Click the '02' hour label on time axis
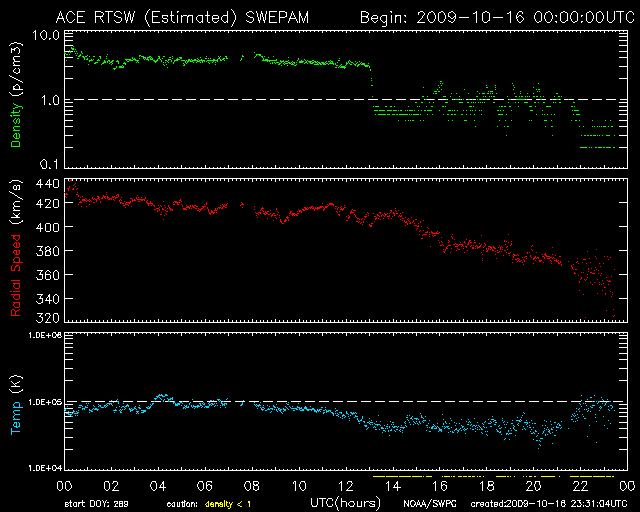 pyautogui.click(x=111, y=486)
